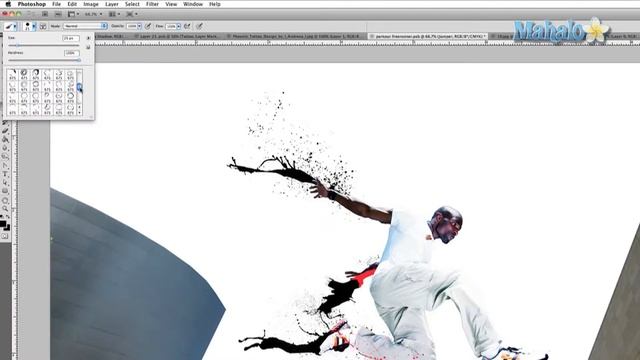
Task: Open the File menu
Action: 56,4
